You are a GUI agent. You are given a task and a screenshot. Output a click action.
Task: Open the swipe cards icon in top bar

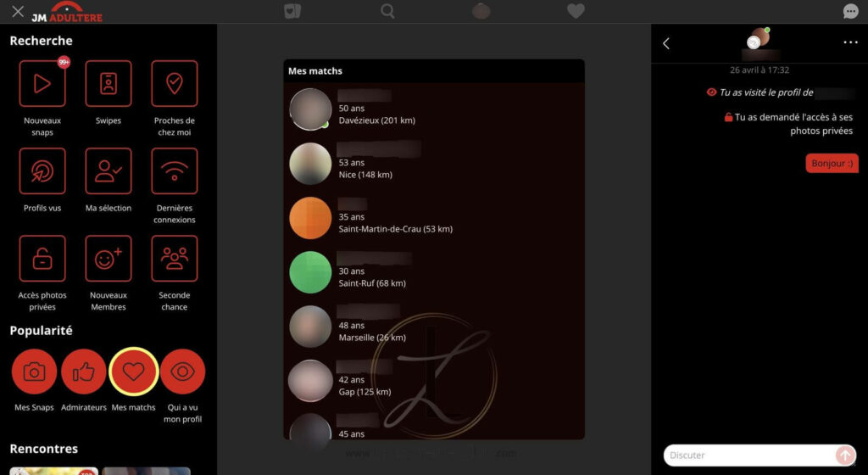click(x=292, y=12)
